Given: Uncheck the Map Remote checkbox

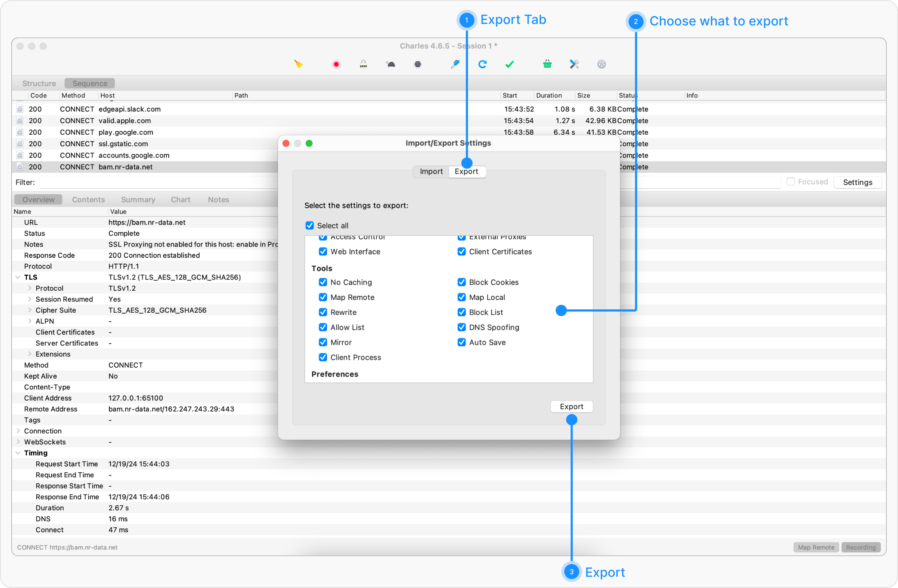Looking at the screenshot, I should (x=323, y=297).
